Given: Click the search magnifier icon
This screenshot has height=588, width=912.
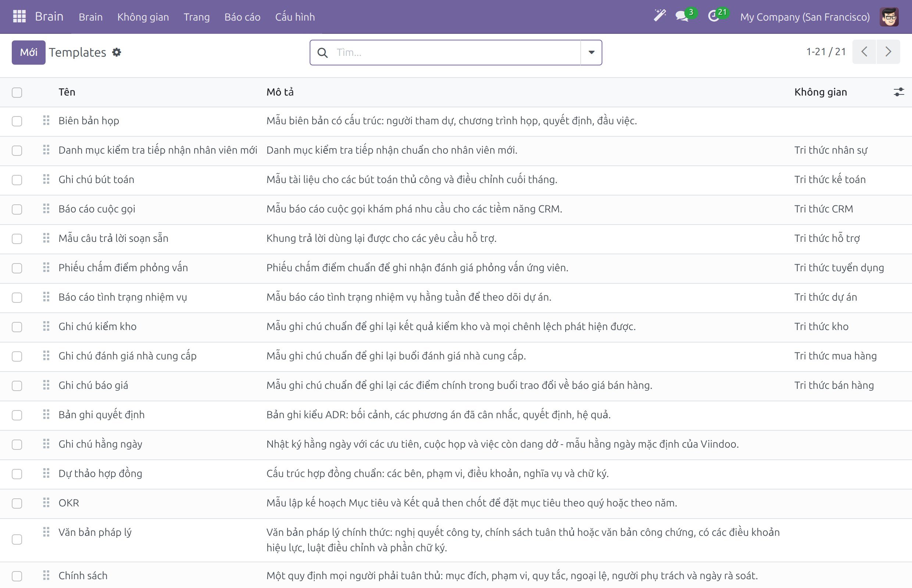Looking at the screenshot, I should pyautogui.click(x=323, y=53).
